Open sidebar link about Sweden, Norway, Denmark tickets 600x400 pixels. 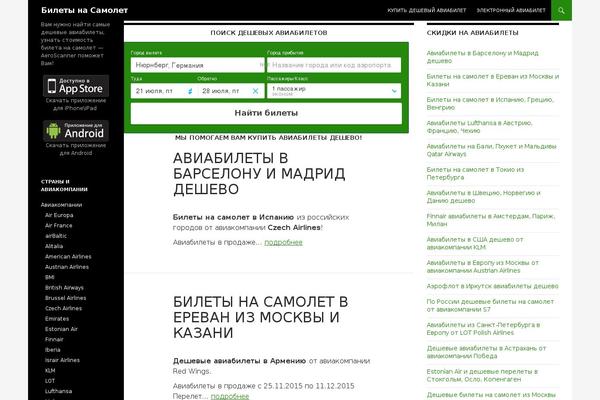pyautogui.click(x=484, y=197)
